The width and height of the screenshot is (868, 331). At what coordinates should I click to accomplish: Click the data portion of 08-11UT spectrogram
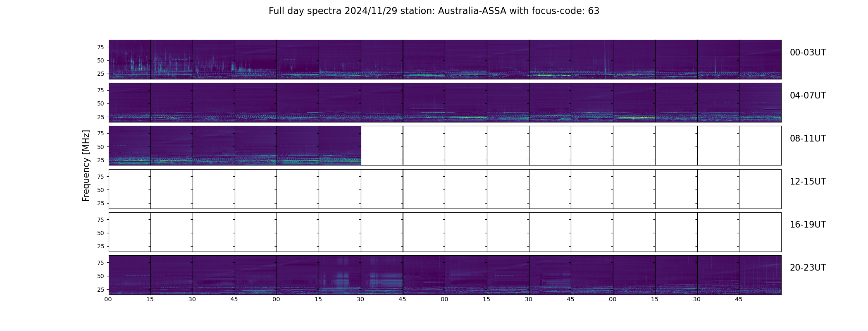click(235, 146)
